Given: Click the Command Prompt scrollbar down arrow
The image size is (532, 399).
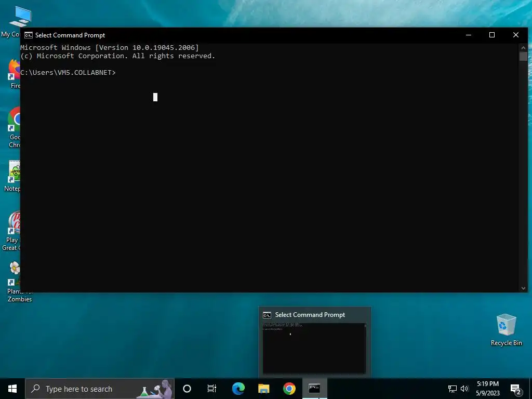Looking at the screenshot, I should pos(523,288).
